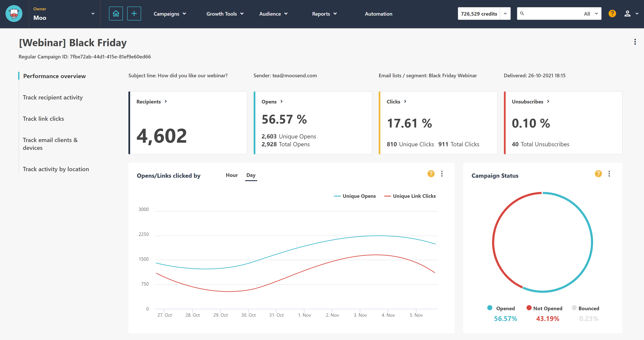Click the home dashboard icon
This screenshot has width=644, height=340.
click(x=115, y=14)
